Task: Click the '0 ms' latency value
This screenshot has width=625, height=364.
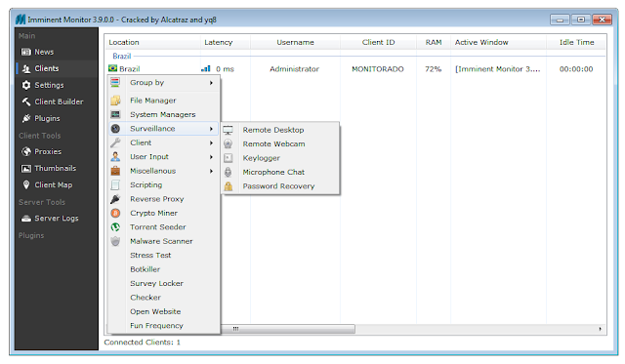Action: 225,69
